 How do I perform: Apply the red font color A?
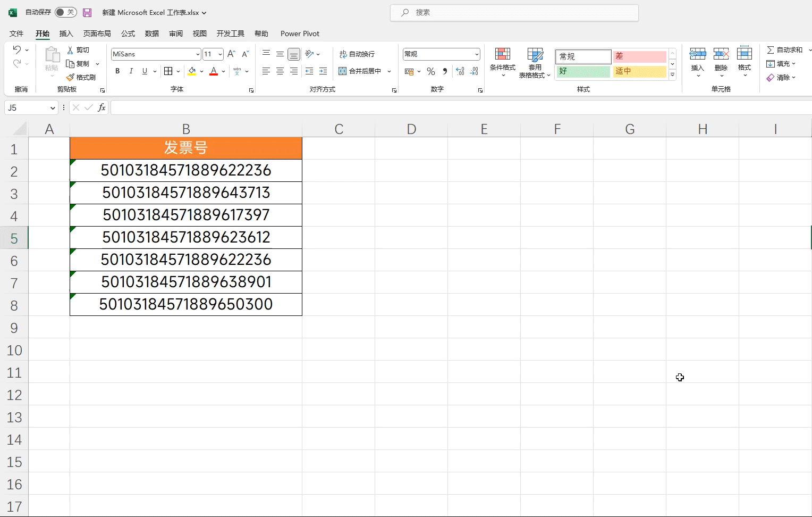[x=214, y=71]
